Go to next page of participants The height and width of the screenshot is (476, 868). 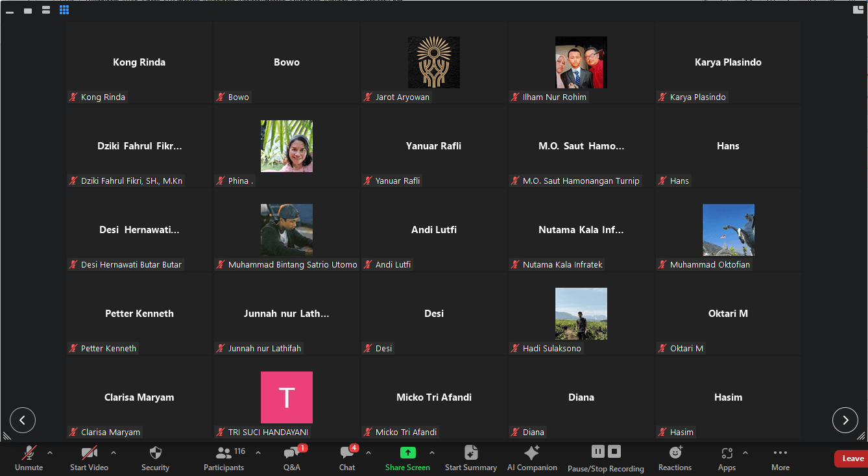point(845,420)
